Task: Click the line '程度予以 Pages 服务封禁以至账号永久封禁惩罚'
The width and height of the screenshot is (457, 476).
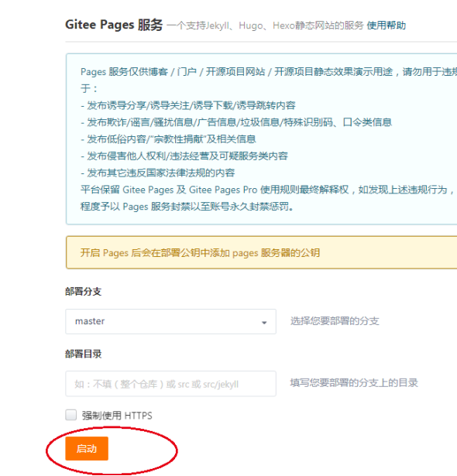Action: (187, 207)
